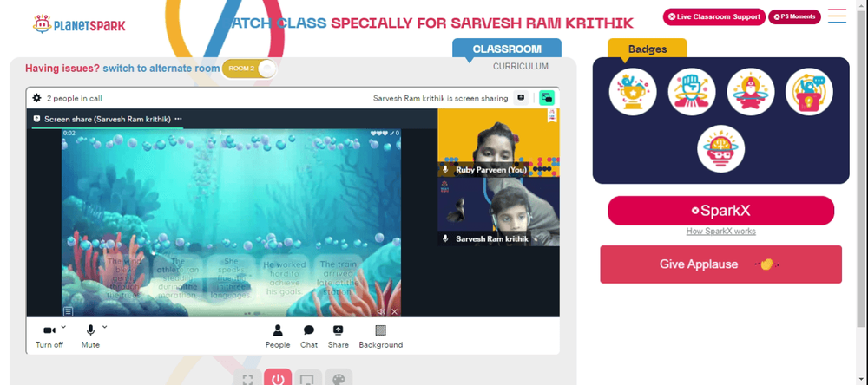
Task: Open call settings gear icon
Action: (36, 98)
